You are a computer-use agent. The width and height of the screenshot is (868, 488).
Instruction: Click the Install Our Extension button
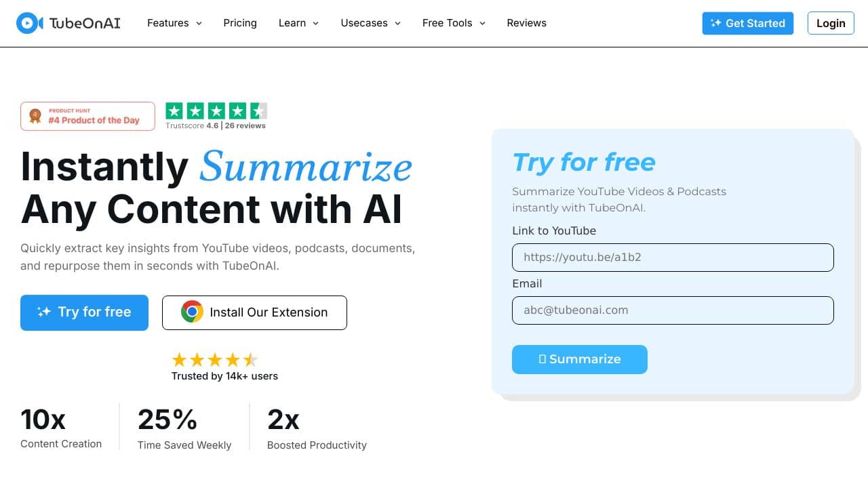[x=254, y=312]
